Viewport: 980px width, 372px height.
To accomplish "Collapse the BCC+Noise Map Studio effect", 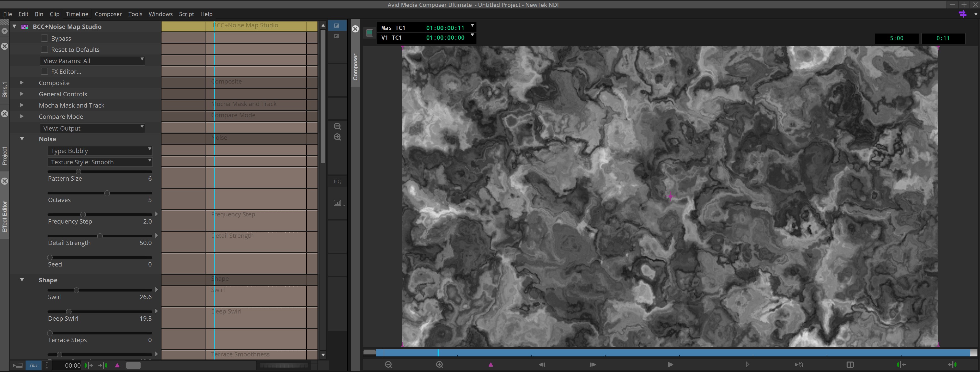I will tap(15, 26).
